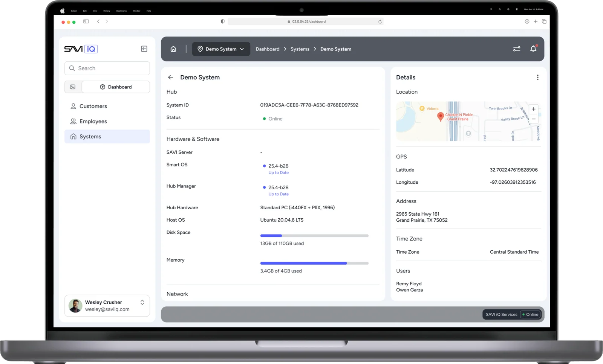
Task: Click the Online status indicator under Hub
Action: tap(272, 119)
